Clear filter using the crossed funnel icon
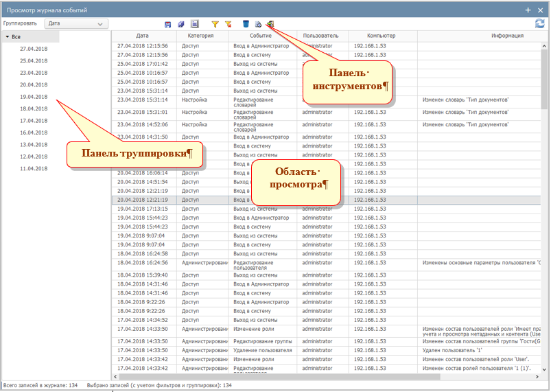Viewport: 551px width, 392px height. pyautogui.click(x=228, y=24)
